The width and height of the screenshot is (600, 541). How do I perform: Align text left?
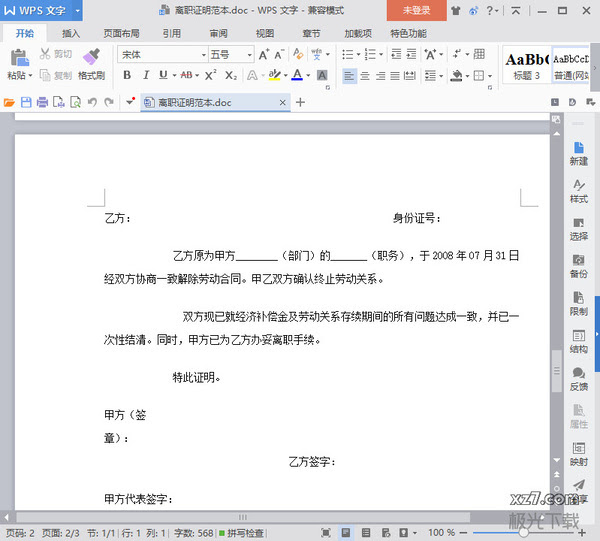pyautogui.click(x=349, y=76)
